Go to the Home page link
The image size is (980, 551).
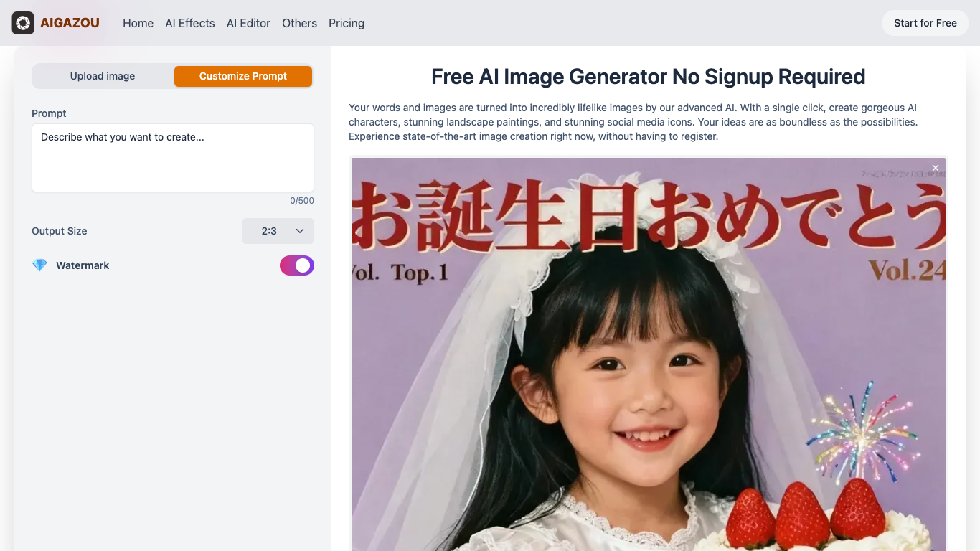pyautogui.click(x=138, y=23)
